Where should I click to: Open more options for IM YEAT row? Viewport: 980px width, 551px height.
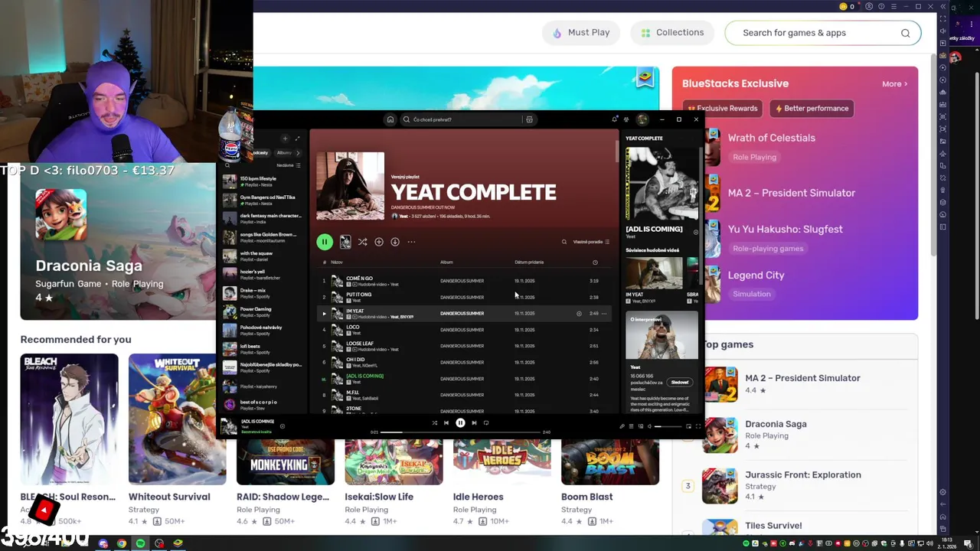[604, 314]
